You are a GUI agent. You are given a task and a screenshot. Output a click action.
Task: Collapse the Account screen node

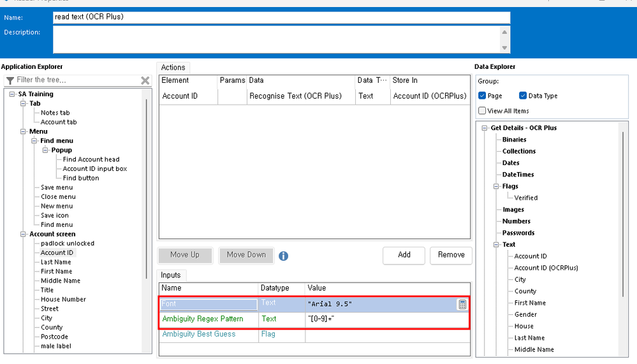coord(24,234)
